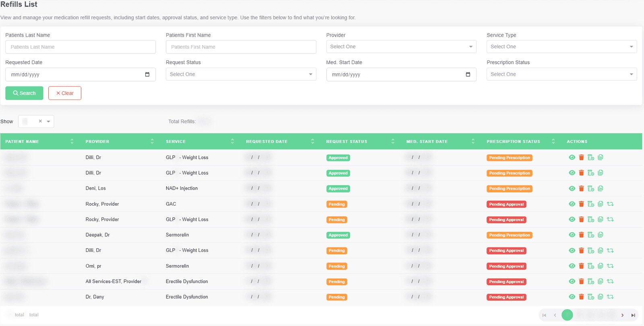Delete the Deni, Los NAD+ Injection refill
Viewport: 644px width, 326px height.
coord(581,188)
